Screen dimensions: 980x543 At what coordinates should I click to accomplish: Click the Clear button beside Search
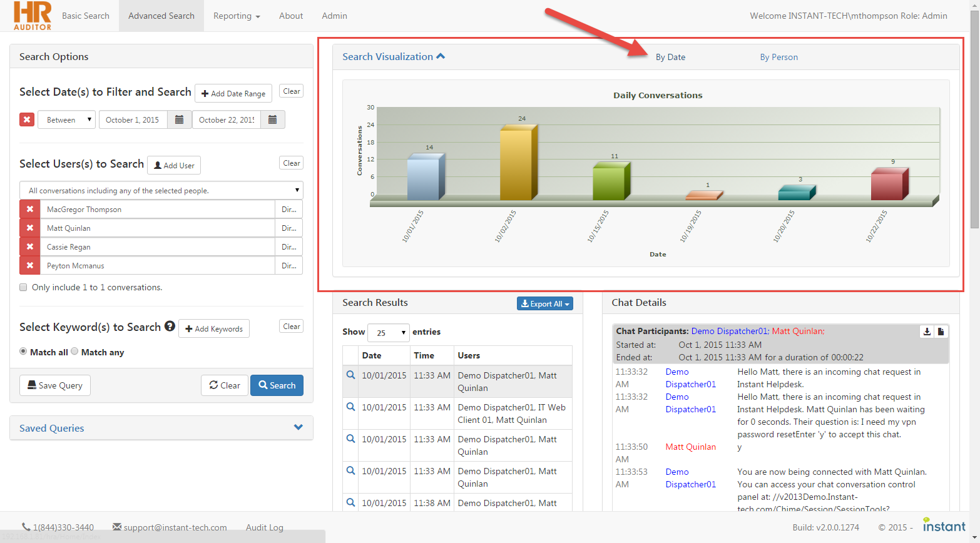coord(225,385)
